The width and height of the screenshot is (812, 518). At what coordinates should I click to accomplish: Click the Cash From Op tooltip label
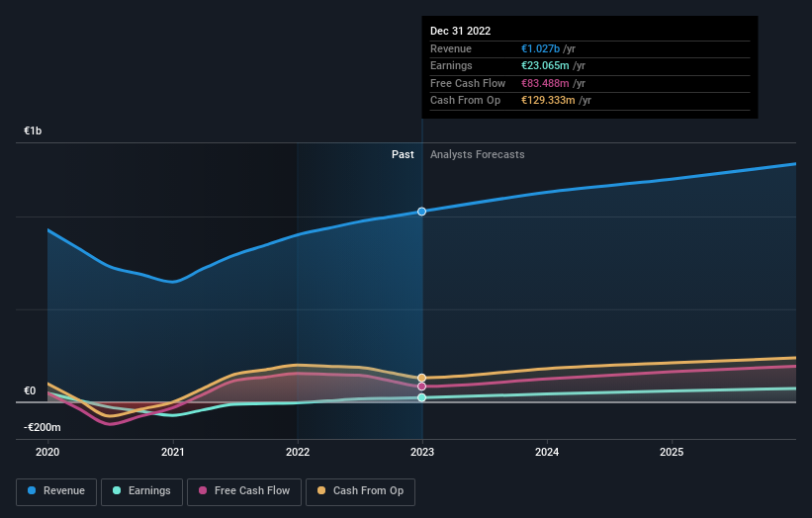pos(465,101)
